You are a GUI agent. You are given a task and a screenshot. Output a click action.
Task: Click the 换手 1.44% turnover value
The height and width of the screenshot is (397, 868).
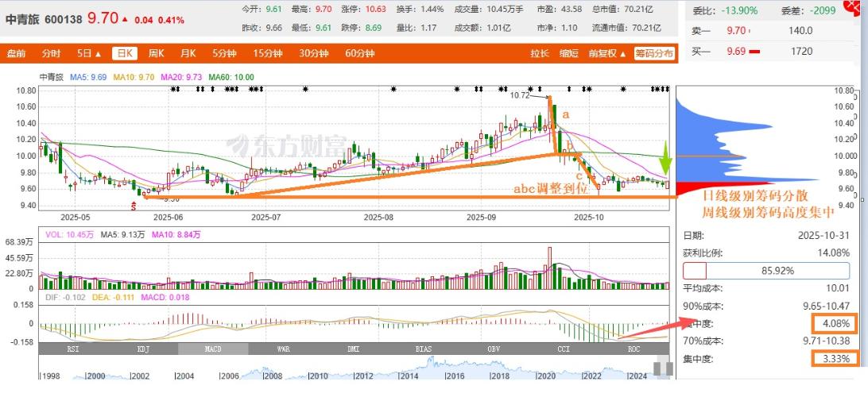[x=432, y=10]
